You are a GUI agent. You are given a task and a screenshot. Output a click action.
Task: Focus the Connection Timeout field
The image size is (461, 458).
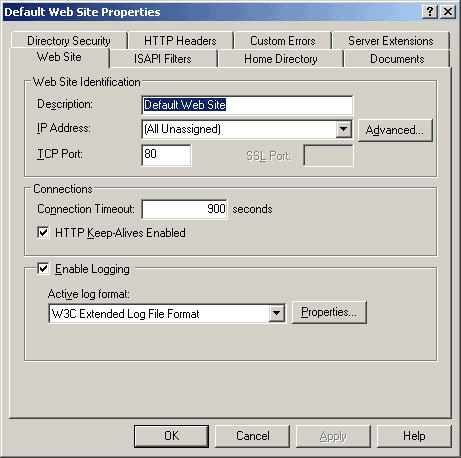pyautogui.click(x=185, y=209)
